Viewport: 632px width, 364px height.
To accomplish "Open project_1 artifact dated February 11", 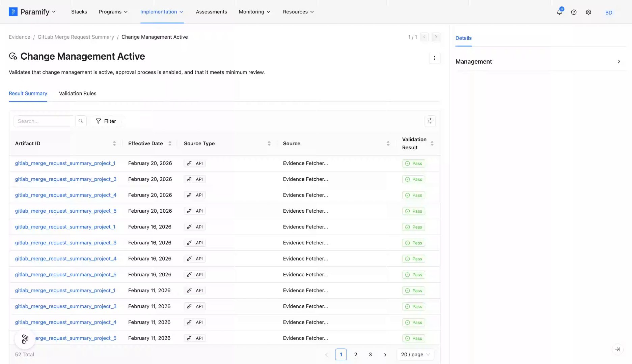I will tap(65, 291).
